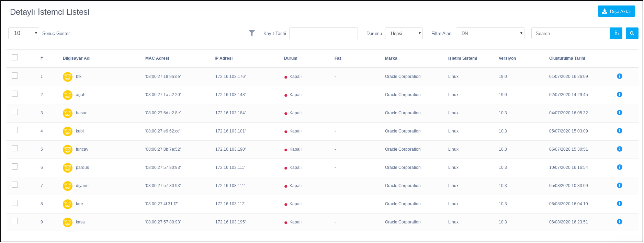
Task: Sort by Oluşturulma Tarihi column header
Action: pyautogui.click(x=567, y=58)
